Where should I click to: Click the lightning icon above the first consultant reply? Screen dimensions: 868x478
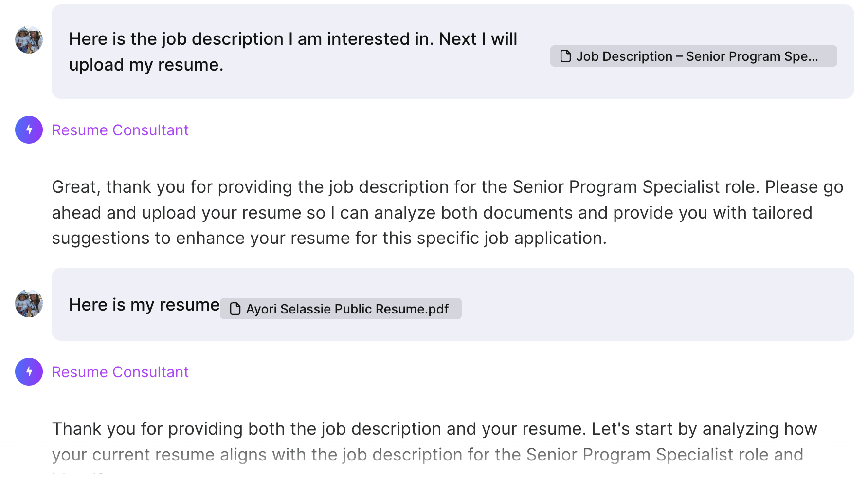29,129
